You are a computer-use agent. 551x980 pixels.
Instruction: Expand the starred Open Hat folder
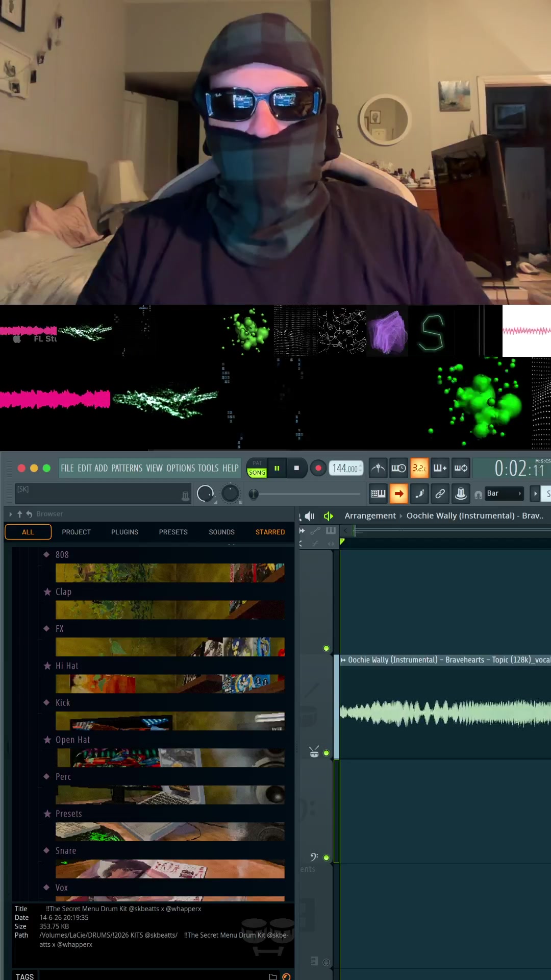click(x=73, y=740)
